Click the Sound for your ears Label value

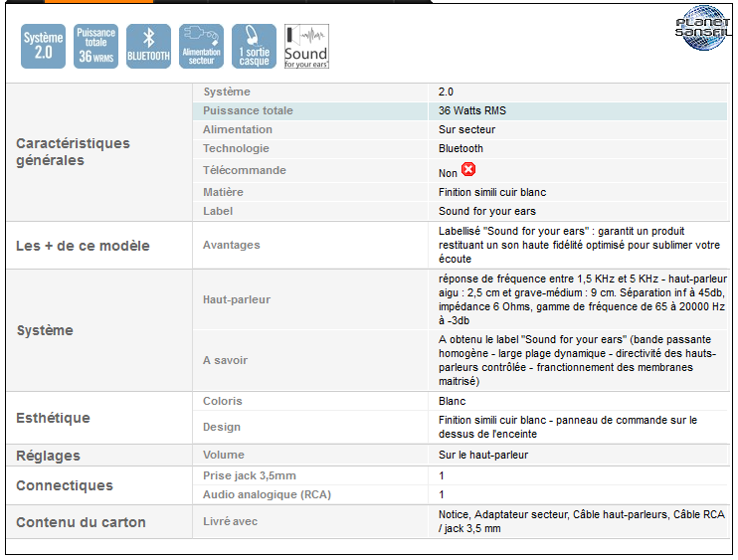click(487, 211)
